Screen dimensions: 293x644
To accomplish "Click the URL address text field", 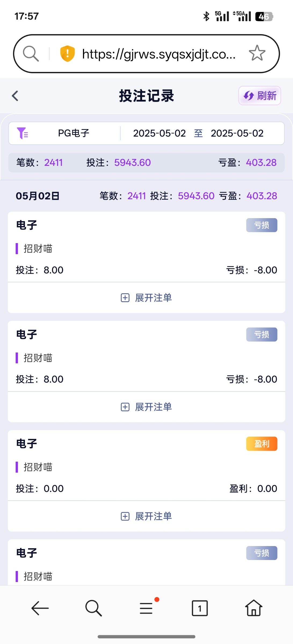I will point(158,54).
